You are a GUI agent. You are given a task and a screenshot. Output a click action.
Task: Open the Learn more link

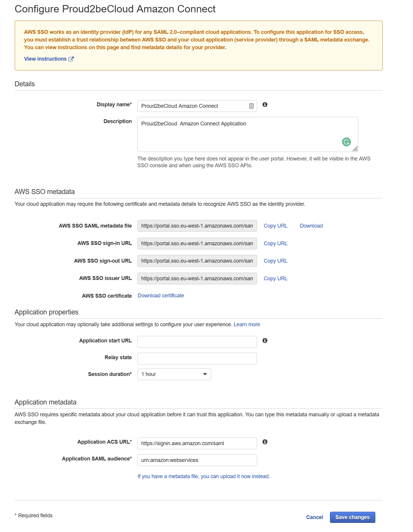(247, 324)
